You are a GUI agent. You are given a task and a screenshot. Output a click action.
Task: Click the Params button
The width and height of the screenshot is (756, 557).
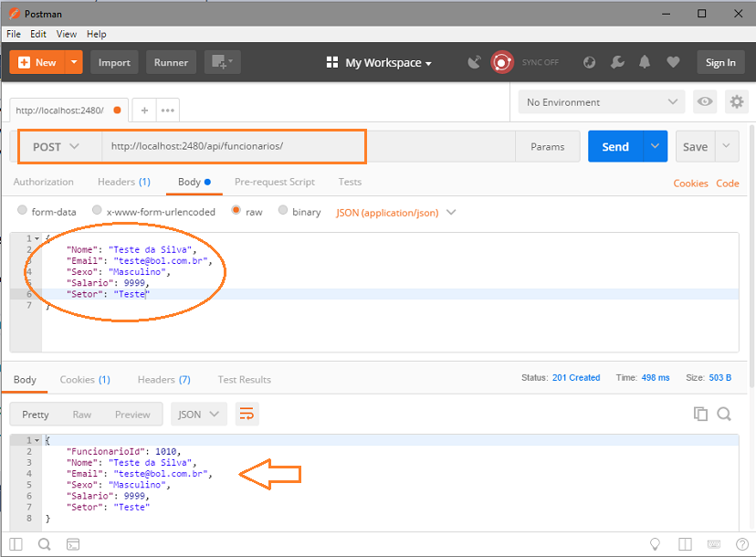click(547, 147)
